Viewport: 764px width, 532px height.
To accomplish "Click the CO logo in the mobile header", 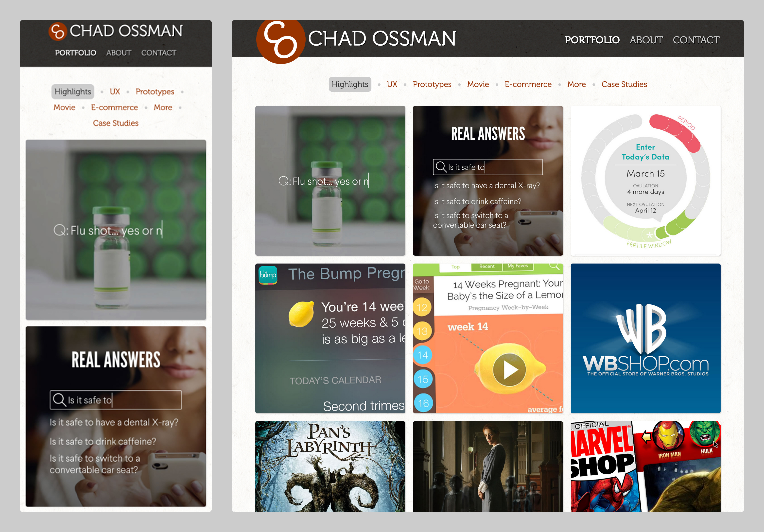I will pyautogui.click(x=58, y=31).
